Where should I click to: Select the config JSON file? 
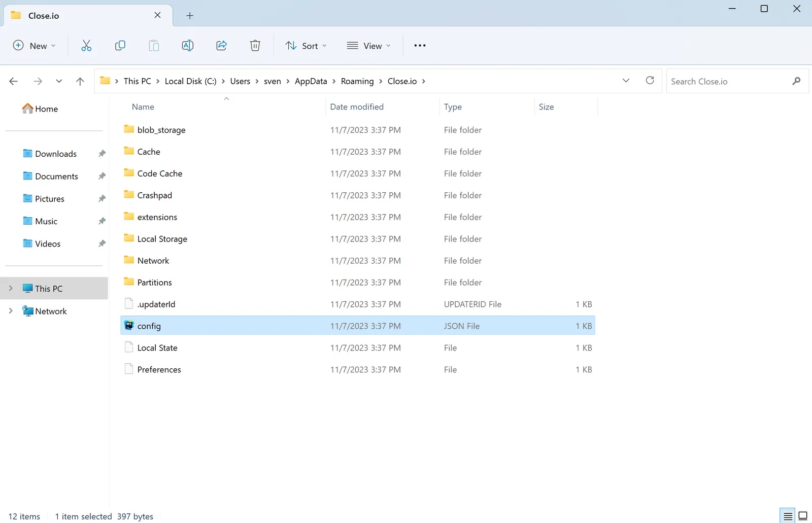click(358, 326)
